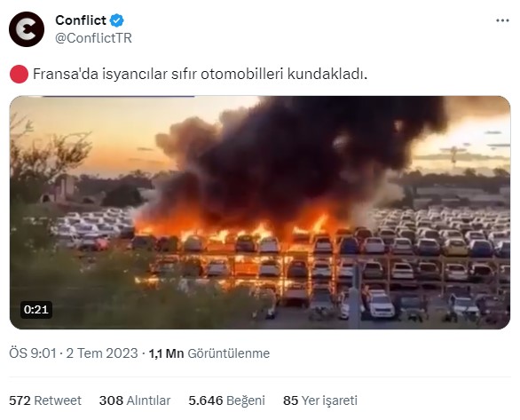Open the three-dot more options menu
Screen dimensions: 520x420
pyautogui.click(x=502, y=20)
